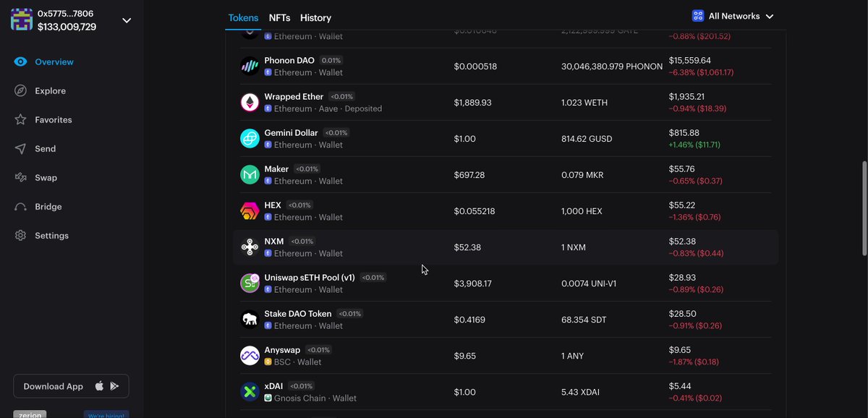Click the Download App button
This screenshot has width=868, height=418.
tap(71, 386)
